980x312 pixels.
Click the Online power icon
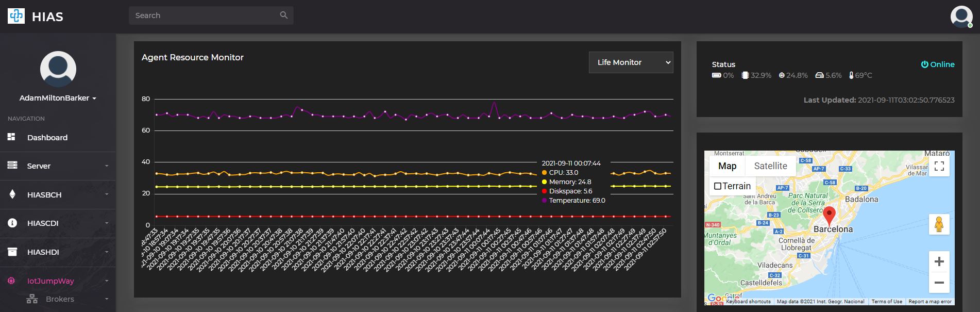click(x=925, y=64)
